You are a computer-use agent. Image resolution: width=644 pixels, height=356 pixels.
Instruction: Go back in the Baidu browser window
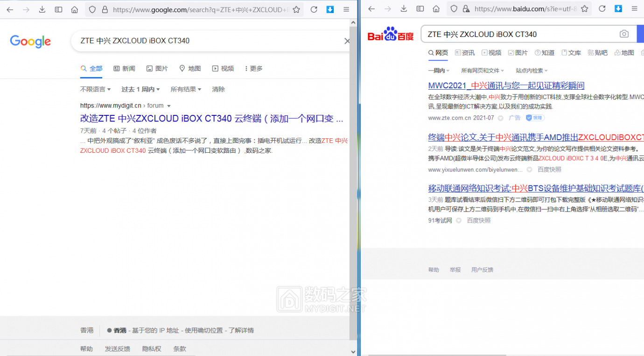[371, 9]
